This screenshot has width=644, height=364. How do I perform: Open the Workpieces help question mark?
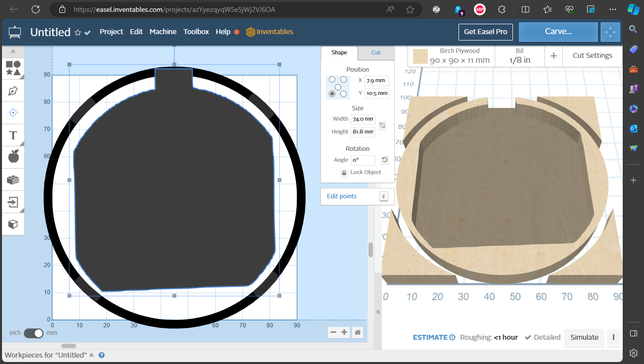click(x=101, y=355)
